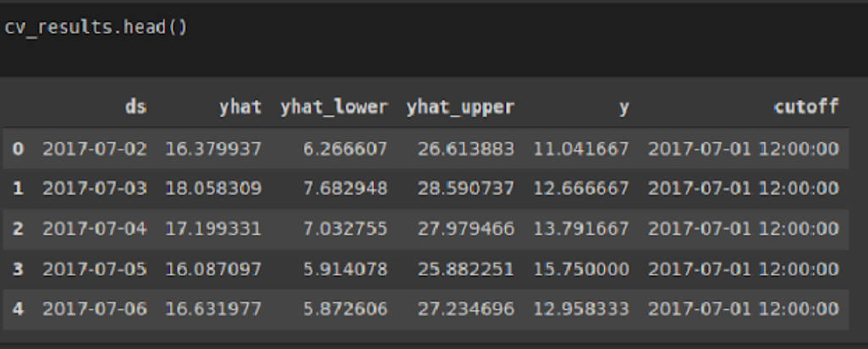Click y value 12.958333
Screen dimensions: 868x349
[x=581, y=308]
